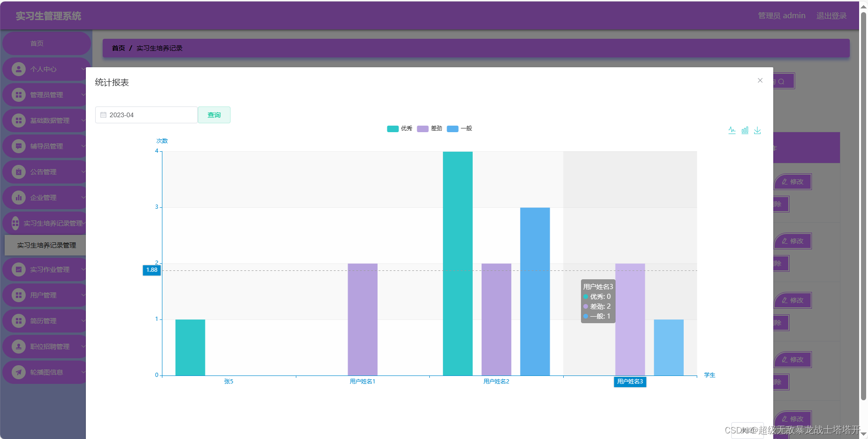This screenshot has width=868, height=439.
Task: Expand the 辅导员管理 menu arrow
Action: [83, 146]
